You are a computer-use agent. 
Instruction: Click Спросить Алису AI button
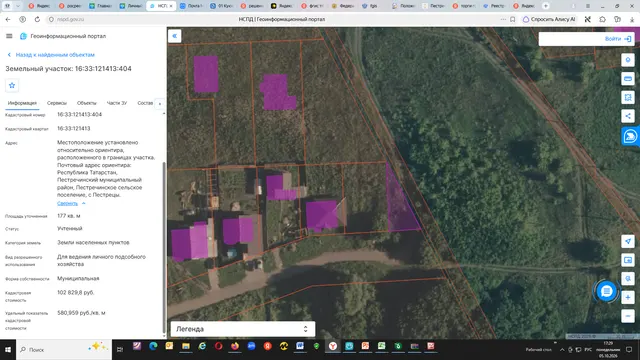pos(549,19)
